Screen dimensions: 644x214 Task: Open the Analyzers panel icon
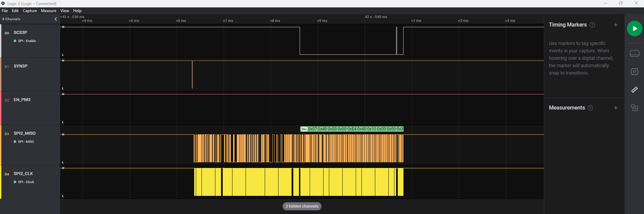tap(634, 72)
